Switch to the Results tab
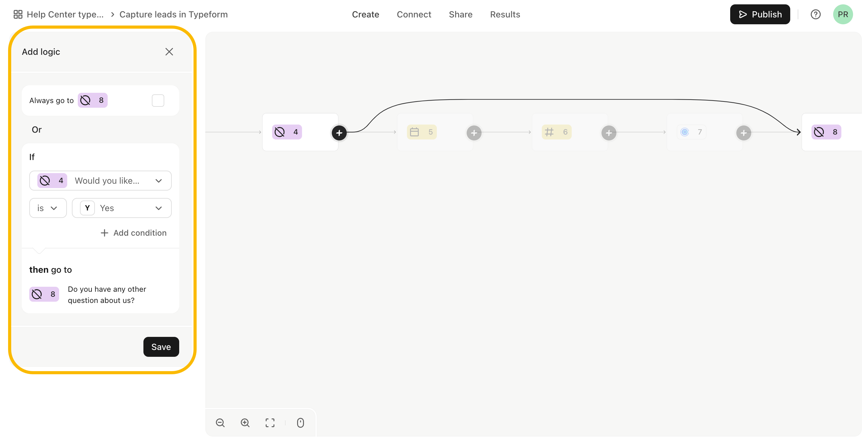Image resolution: width=868 pixels, height=439 pixels. point(505,15)
